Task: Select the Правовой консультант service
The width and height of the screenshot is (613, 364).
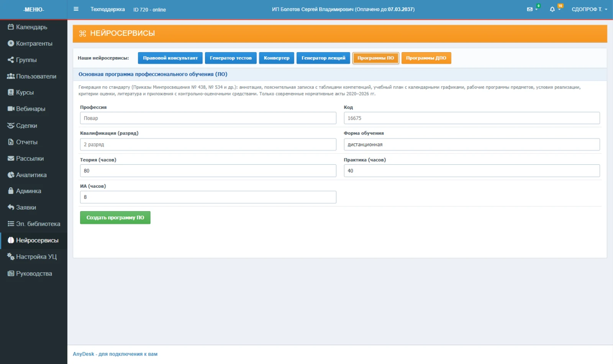Action: 170,58
